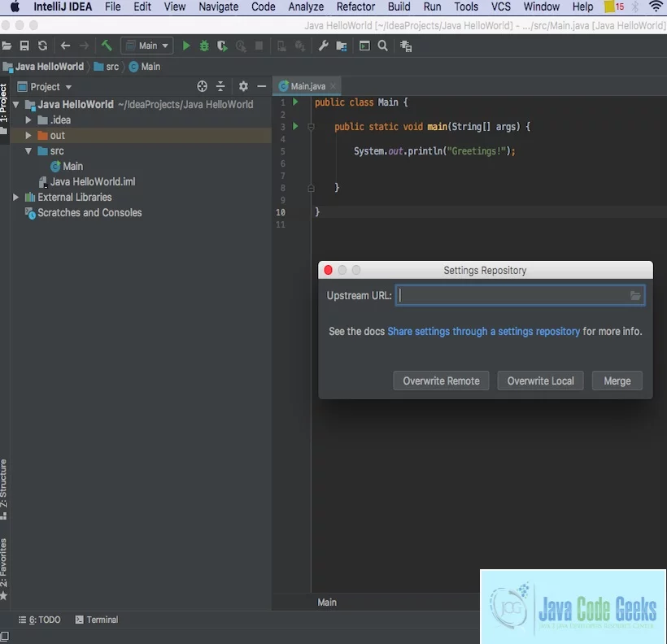Click the Upstream URL input field
The height and width of the screenshot is (644, 667).
coord(520,296)
